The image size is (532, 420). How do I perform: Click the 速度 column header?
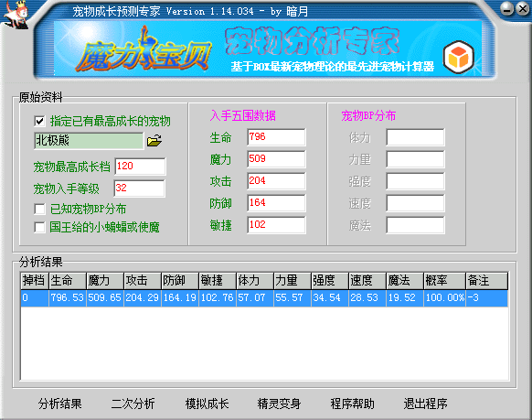coord(367,281)
